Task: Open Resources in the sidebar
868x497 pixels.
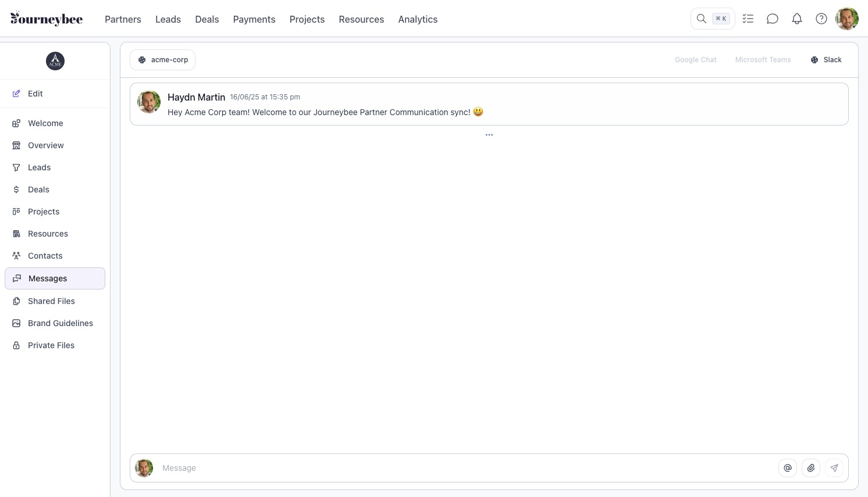Action: click(55, 234)
